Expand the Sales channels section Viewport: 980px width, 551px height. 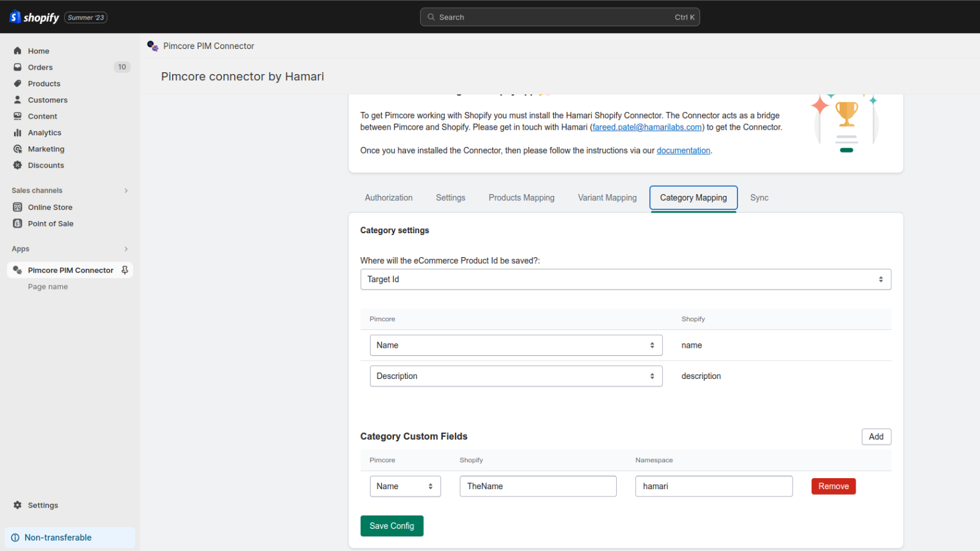coord(126,190)
